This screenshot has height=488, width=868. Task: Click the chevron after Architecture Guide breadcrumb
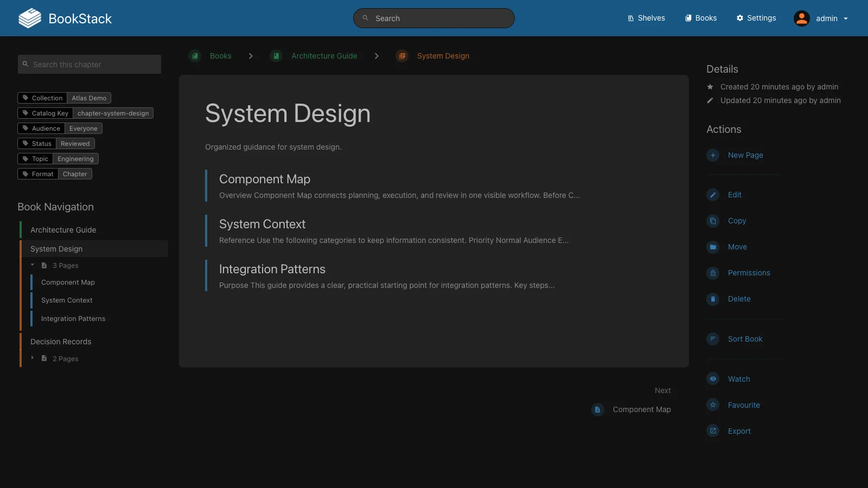pyautogui.click(x=376, y=56)
